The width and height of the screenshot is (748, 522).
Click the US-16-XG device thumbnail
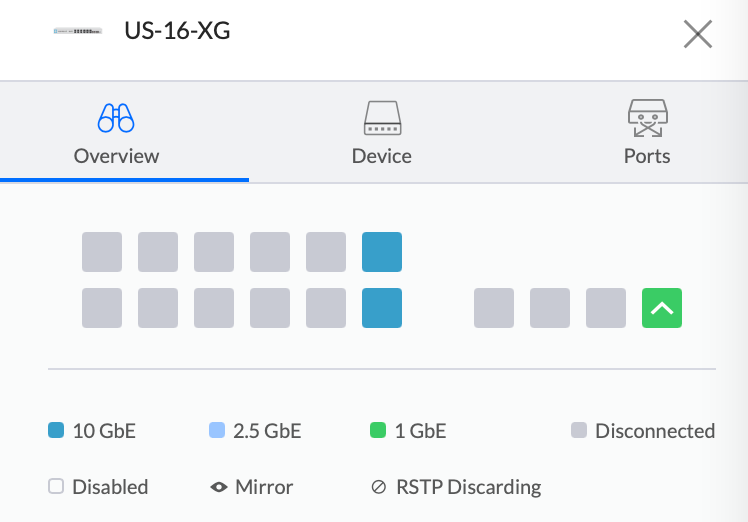pyautogui.click(x=78, y=32)
